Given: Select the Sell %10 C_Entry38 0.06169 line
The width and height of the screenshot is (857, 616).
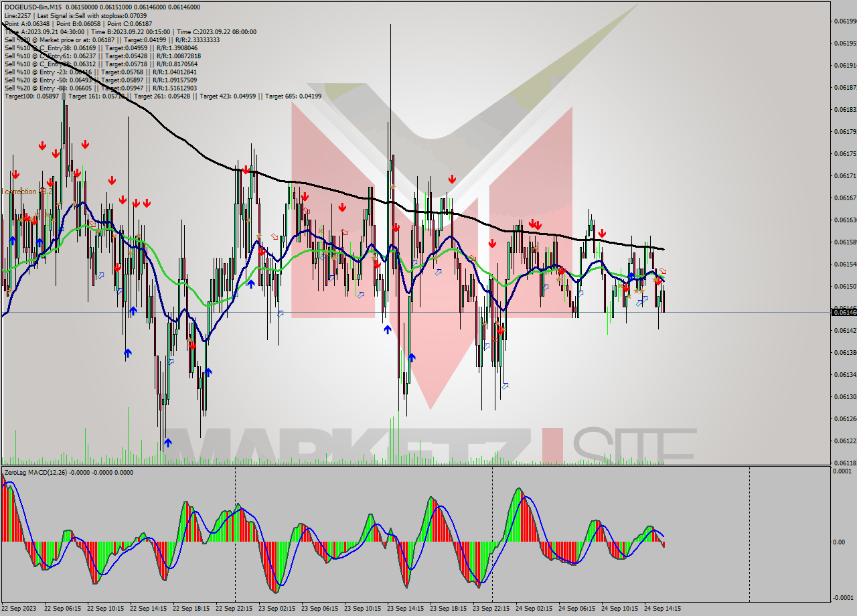Looking at the screenshot, I should pyautogui.click(x=100, y=48).
